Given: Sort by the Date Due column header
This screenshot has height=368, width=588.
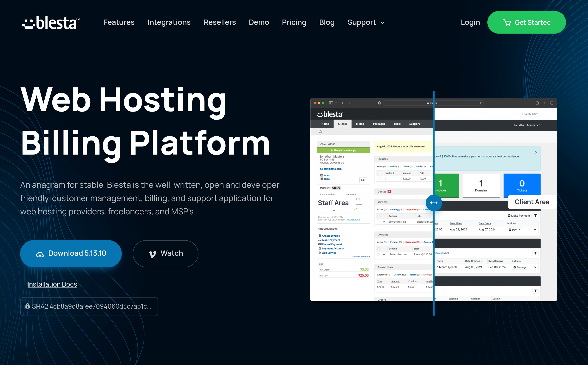Looking at the screenshot, I should click(x=485, y=223).
